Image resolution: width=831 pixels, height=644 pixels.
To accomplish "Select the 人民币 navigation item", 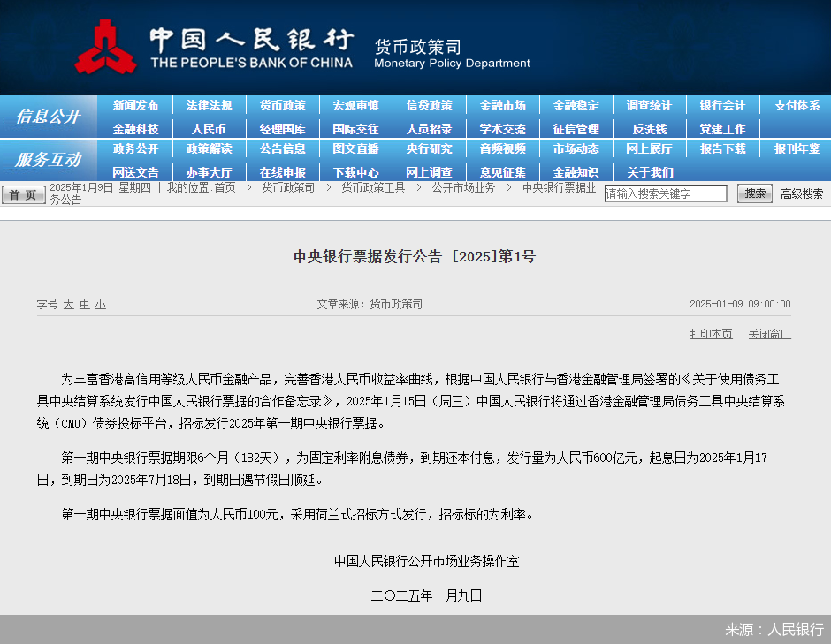I will coord(209,129).
